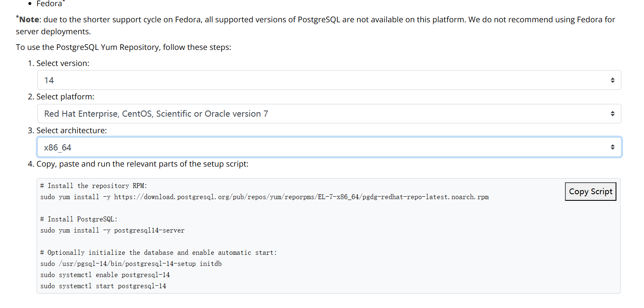
Task: Click the 'Select version:' step label
Action: point(63,63)
